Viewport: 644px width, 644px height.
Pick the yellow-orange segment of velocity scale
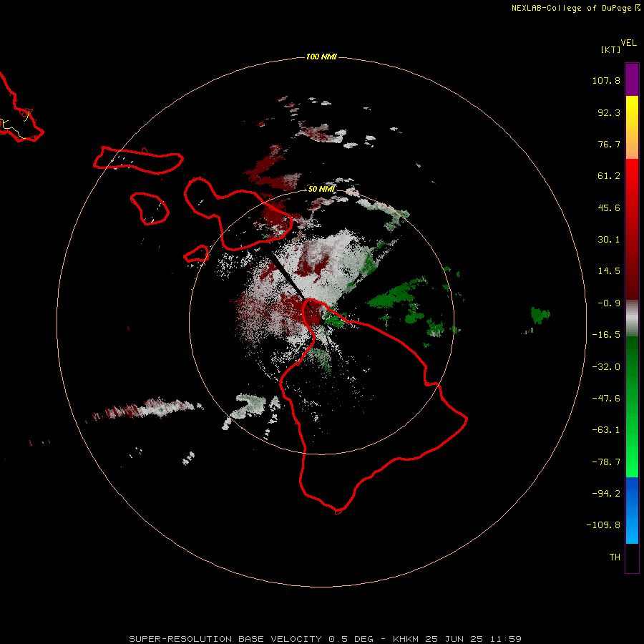pos(632,127)
